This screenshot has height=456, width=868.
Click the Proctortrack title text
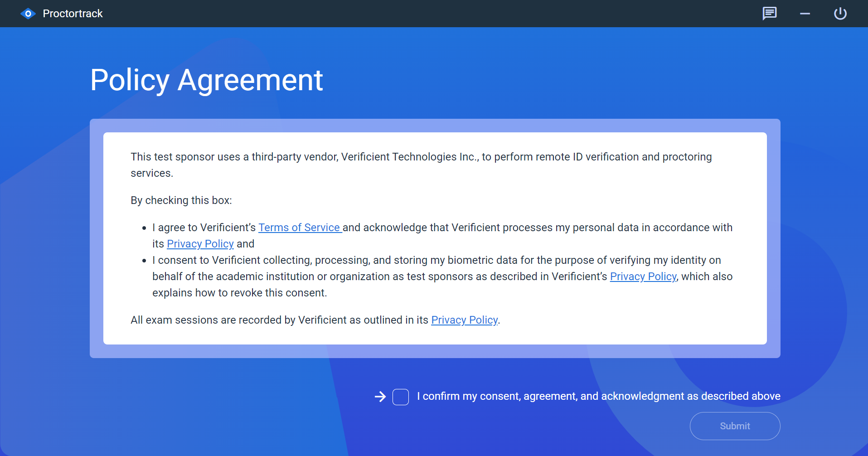coord(73,14)
